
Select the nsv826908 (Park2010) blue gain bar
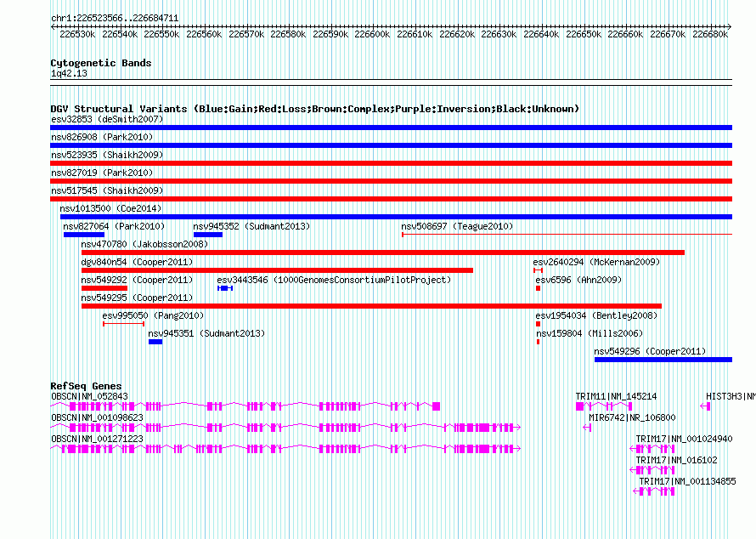[391, 145]
